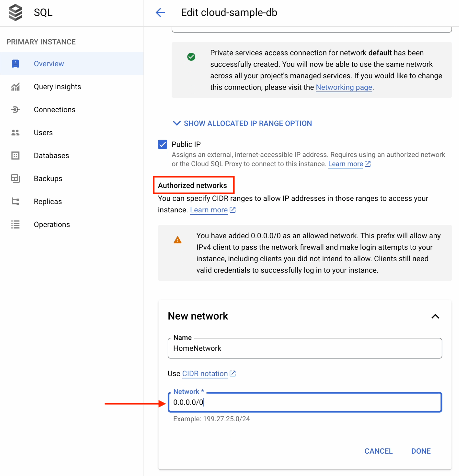This screenshot has height=476, width=459.
Task: Follow the CIDR notation link
Action: click(205, 373)
